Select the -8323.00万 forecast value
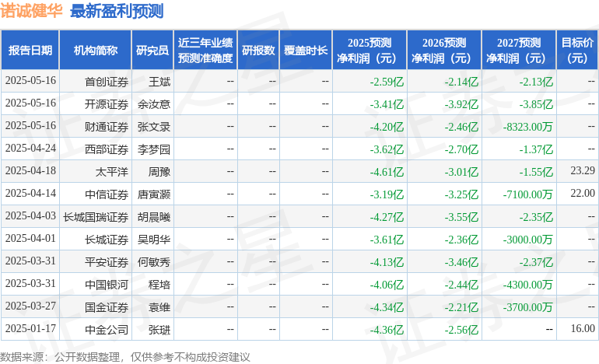This screenshot has height=364, width=599. [527, 127]
